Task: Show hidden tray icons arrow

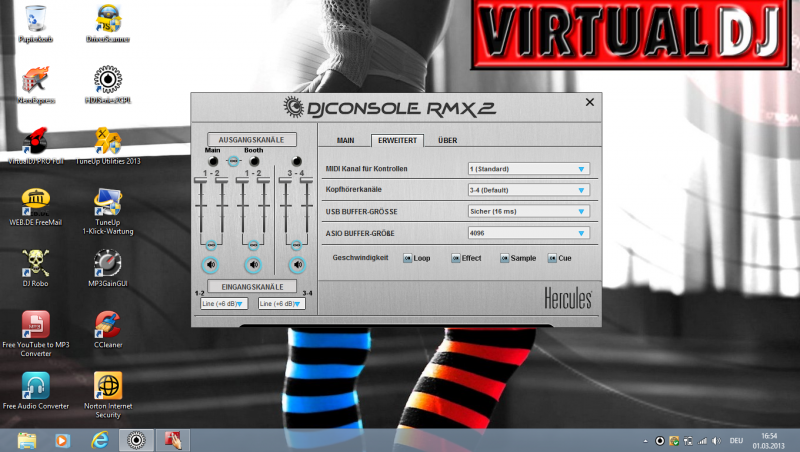Action: [x=645, y=441]
